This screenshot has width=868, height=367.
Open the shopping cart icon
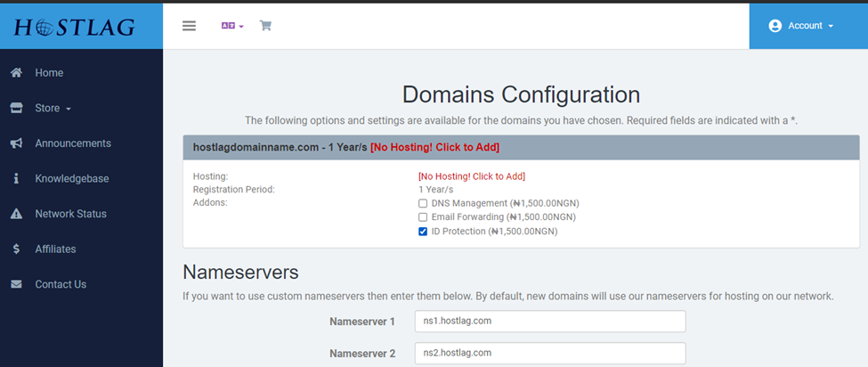[265, 26]
